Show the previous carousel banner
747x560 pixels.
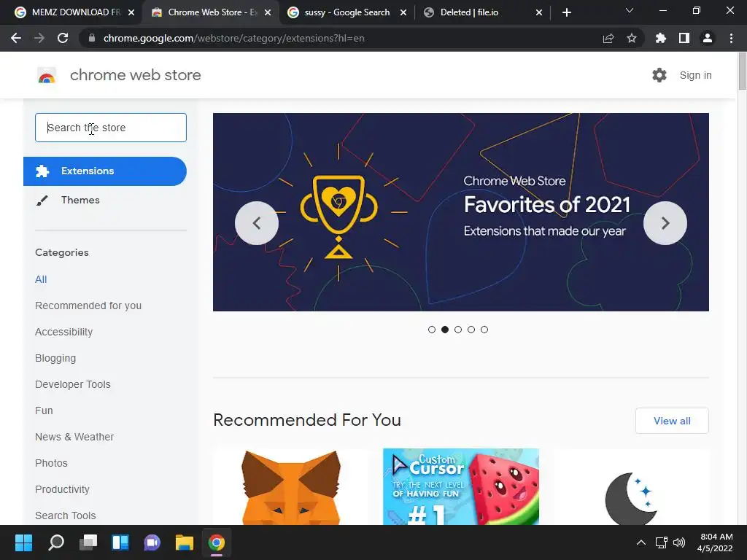click(x=257, y=223)
